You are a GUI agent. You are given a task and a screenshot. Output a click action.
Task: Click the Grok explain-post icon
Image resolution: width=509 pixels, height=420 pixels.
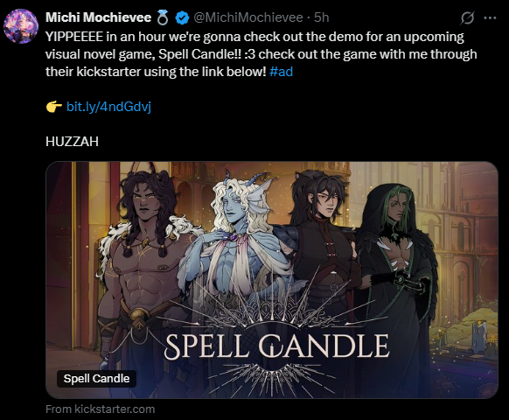[x=467, y=17]
